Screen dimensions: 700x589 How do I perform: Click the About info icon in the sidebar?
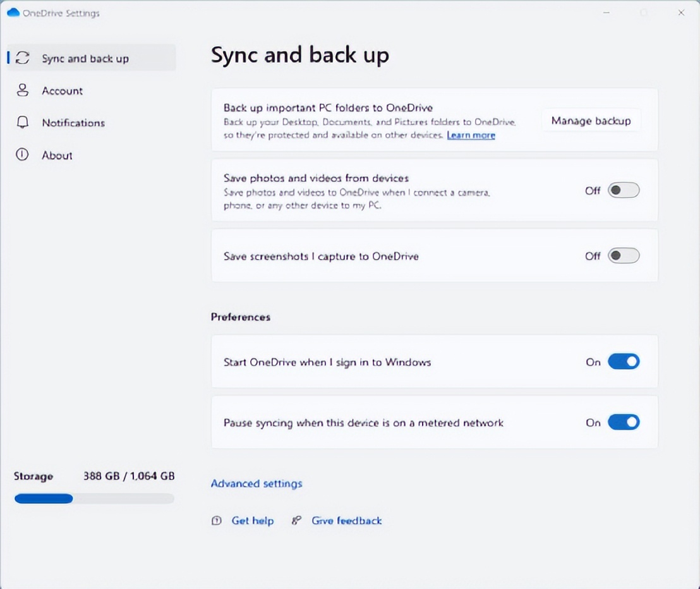(23, 155)
